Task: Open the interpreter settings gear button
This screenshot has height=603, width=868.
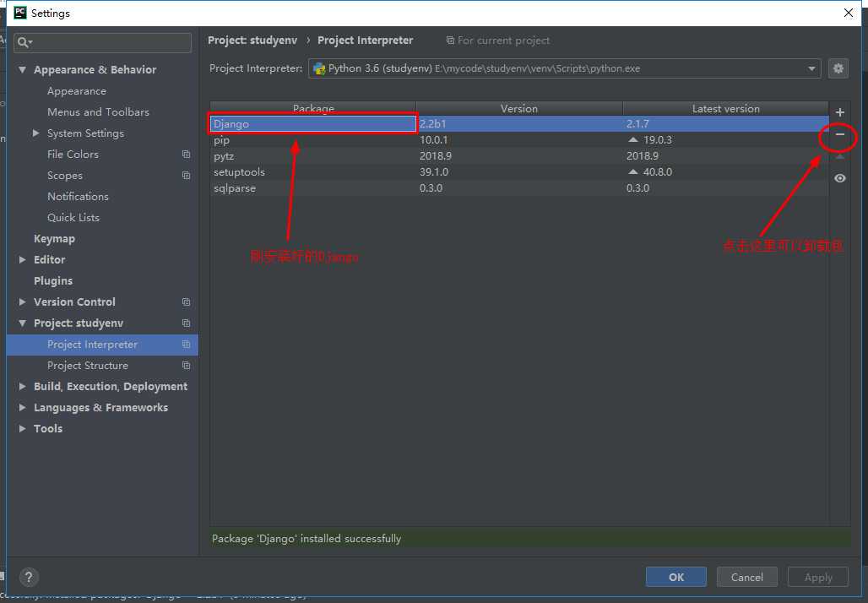Action: click(838, 68)
